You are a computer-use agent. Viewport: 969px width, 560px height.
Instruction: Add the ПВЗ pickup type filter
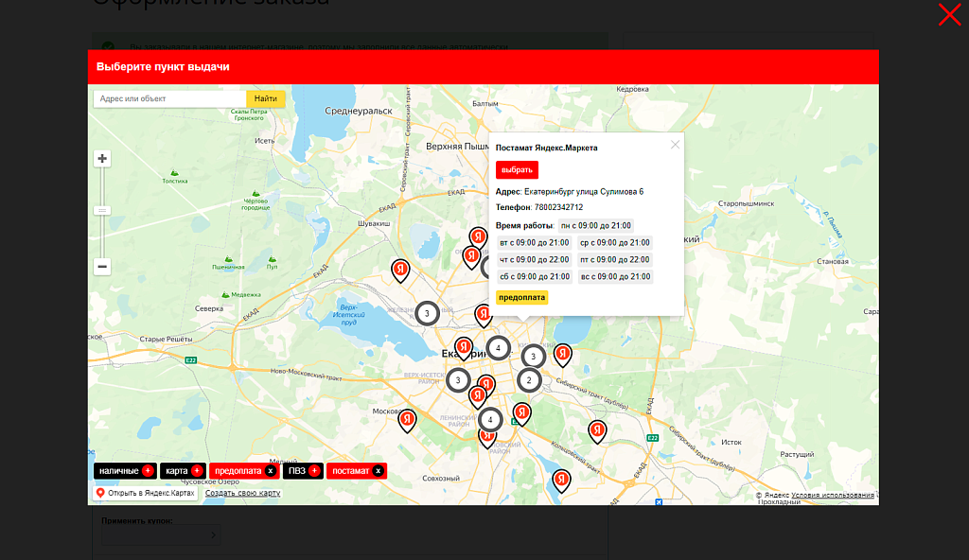click(314, 471)
